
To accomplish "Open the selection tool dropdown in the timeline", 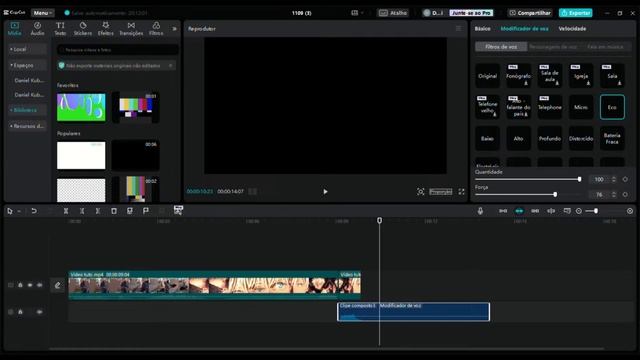I will tap(19, 211).
